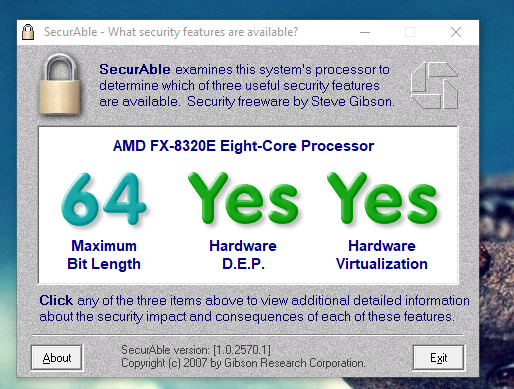The image size is (514, 389).
Task: Click the bold SecurAble word in description
Action: click(135, 69)
